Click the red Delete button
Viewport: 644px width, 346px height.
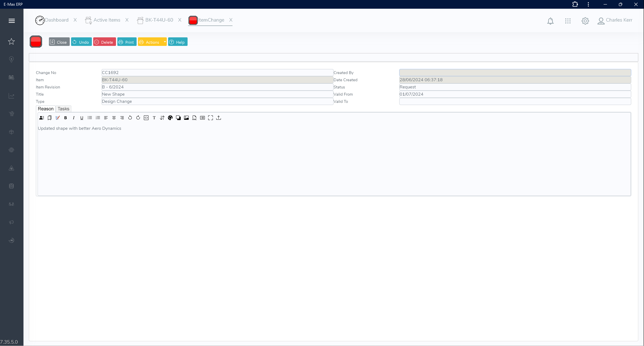tap(104, 42)
